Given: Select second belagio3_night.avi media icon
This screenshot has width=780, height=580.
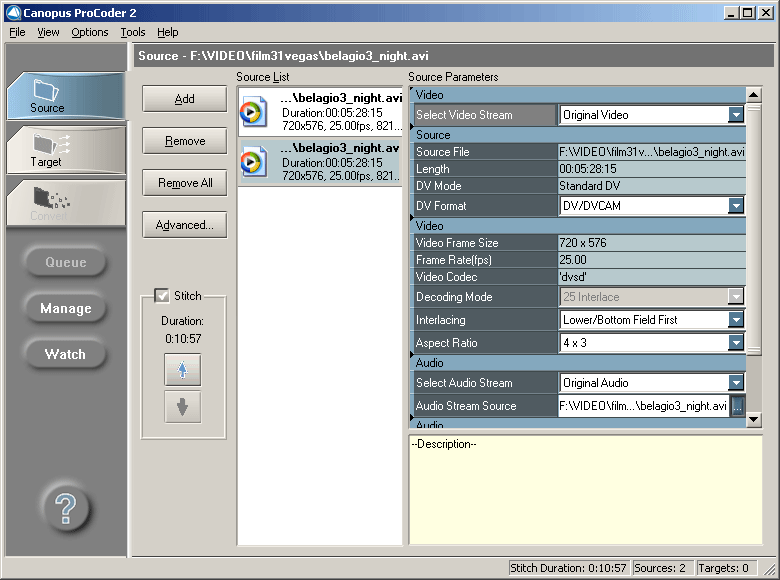Looking at the screenshot, I should pos(253,161).
